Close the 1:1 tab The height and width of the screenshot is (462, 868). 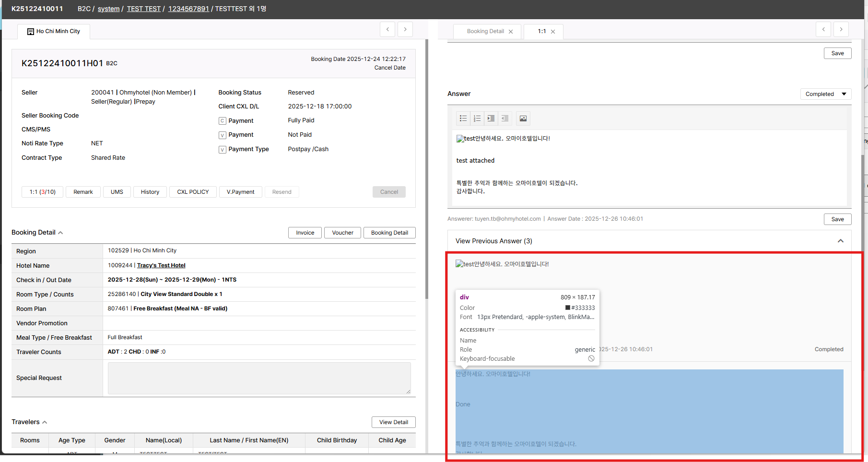pos(553,32)
